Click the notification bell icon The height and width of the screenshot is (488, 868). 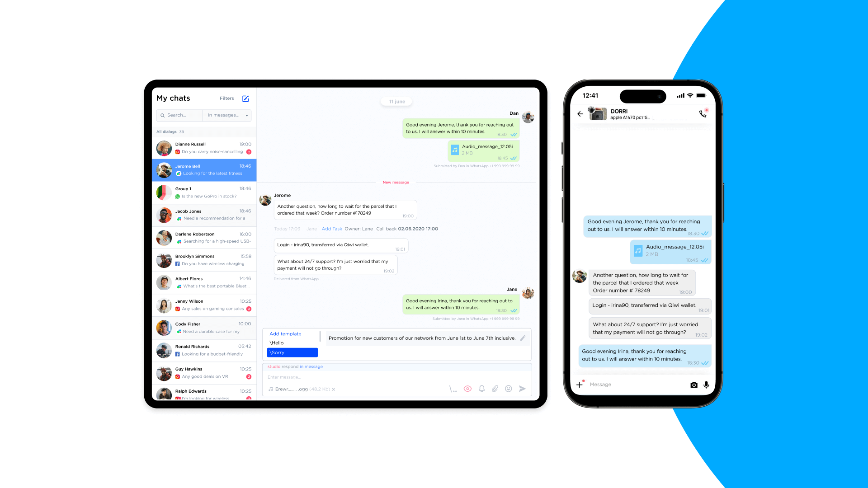coord(481,389)
